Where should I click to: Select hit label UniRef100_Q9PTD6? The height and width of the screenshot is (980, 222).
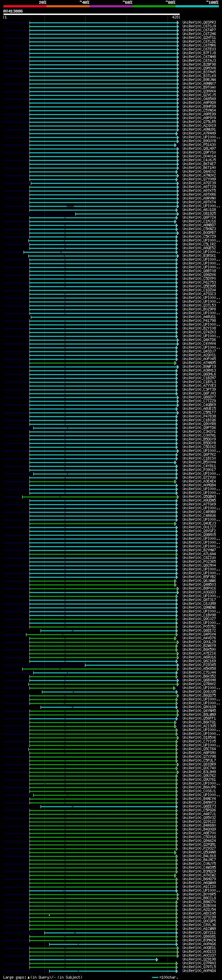click(199, 428)
